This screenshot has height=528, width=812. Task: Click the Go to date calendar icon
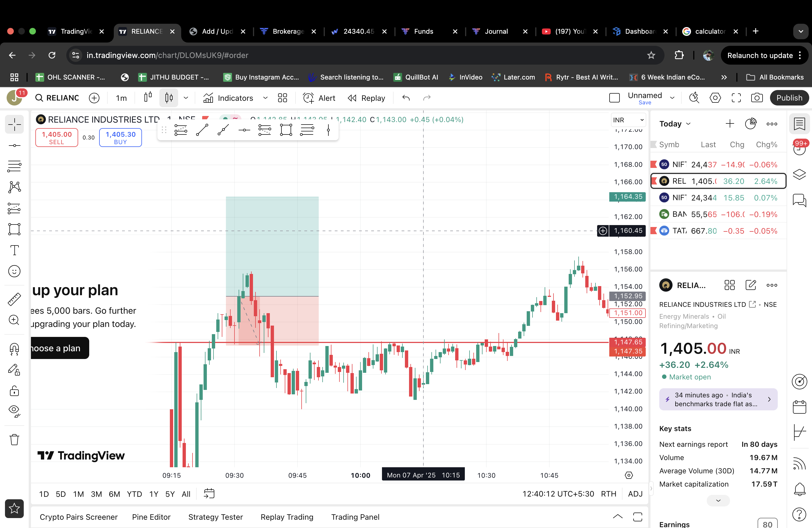coord(209,493)
